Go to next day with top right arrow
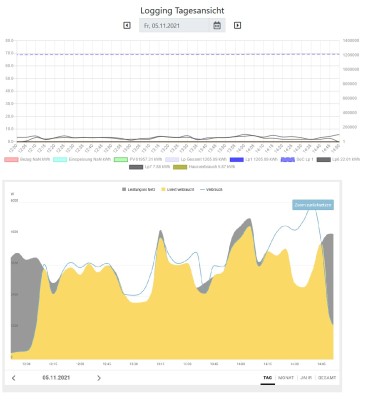Screen dimensions: 368x400 click(x=237, y=25)
